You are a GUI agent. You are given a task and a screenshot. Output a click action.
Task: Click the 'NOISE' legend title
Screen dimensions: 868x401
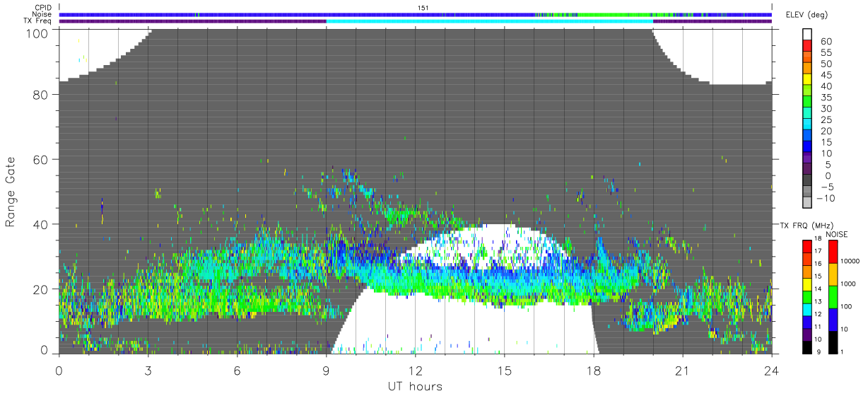(835, 234)
